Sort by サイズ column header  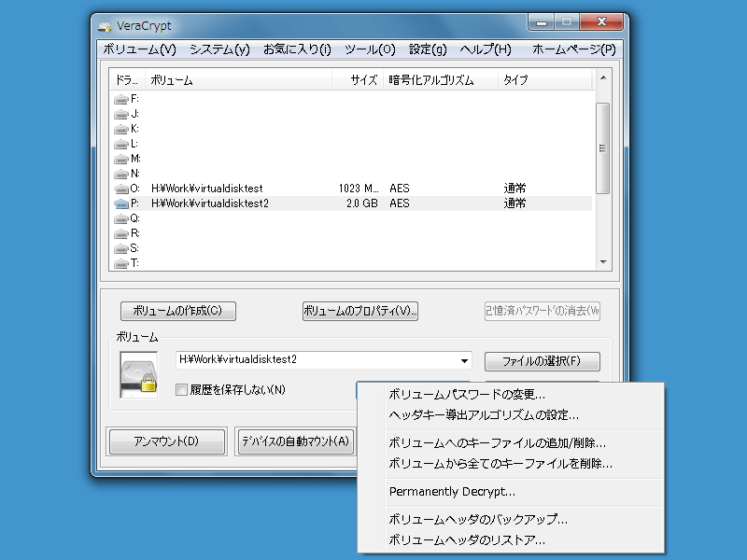[x=358, y=80]
